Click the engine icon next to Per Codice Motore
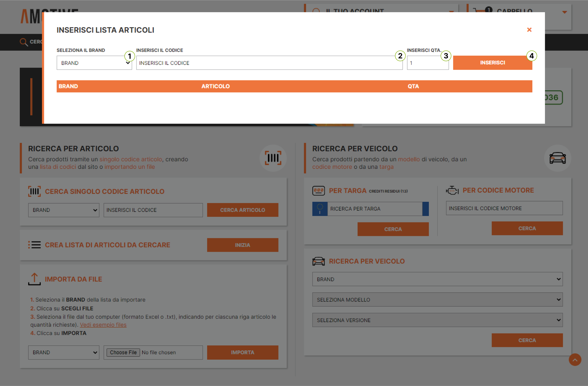The image size is (588, 386). pyautogui.click(x=452, y=190)
